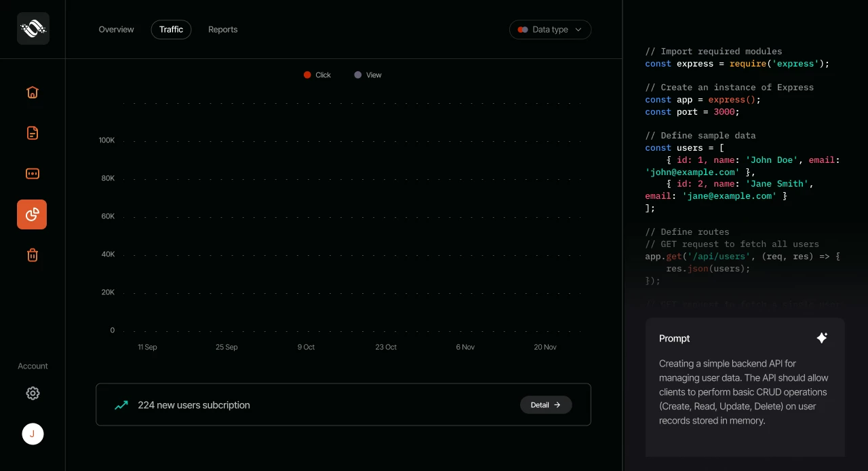Screen dimensions: 868x471
Task: Open Settings via the gear icon
Action: tap(33, 393)
